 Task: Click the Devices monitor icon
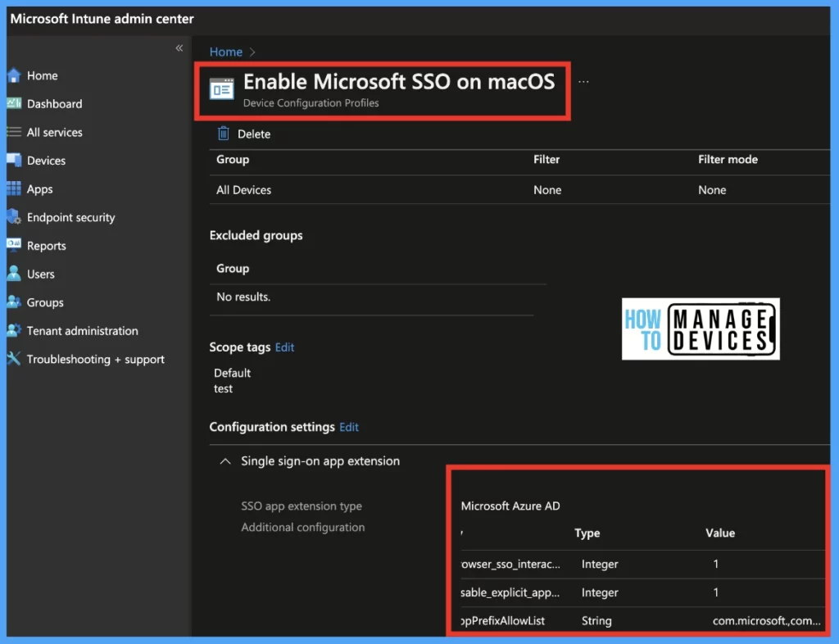[x=14, y=160]
